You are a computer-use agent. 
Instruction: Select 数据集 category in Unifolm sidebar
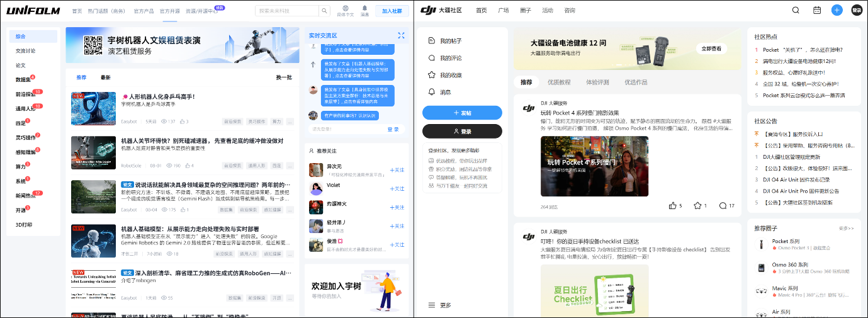(23, 80)
